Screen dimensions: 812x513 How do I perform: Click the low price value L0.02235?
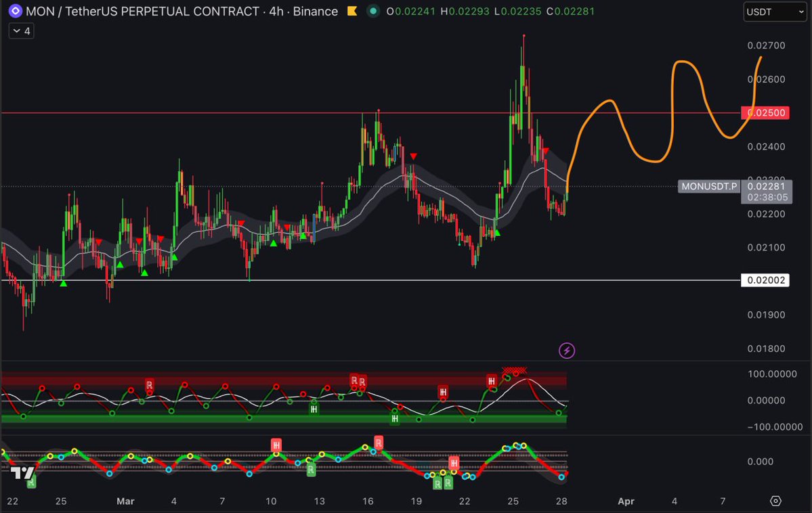point(517,11)
